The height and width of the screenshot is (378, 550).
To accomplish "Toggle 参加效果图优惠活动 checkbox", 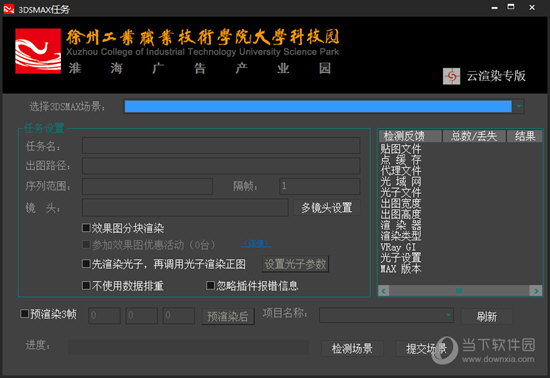I will (x=86, y=244).
